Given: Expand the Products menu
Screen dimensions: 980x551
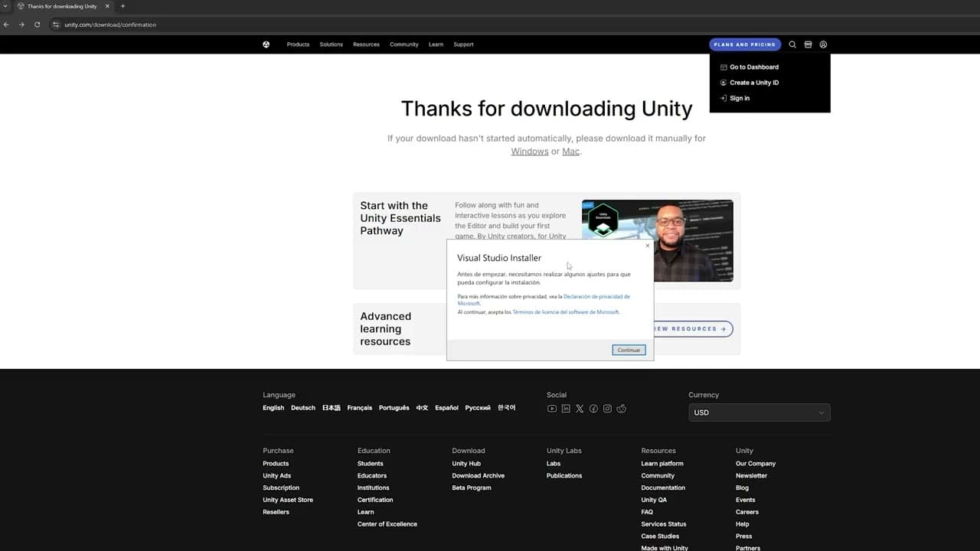Looking at the screenshot, I should pyautogui.click(x=298, y=44).
